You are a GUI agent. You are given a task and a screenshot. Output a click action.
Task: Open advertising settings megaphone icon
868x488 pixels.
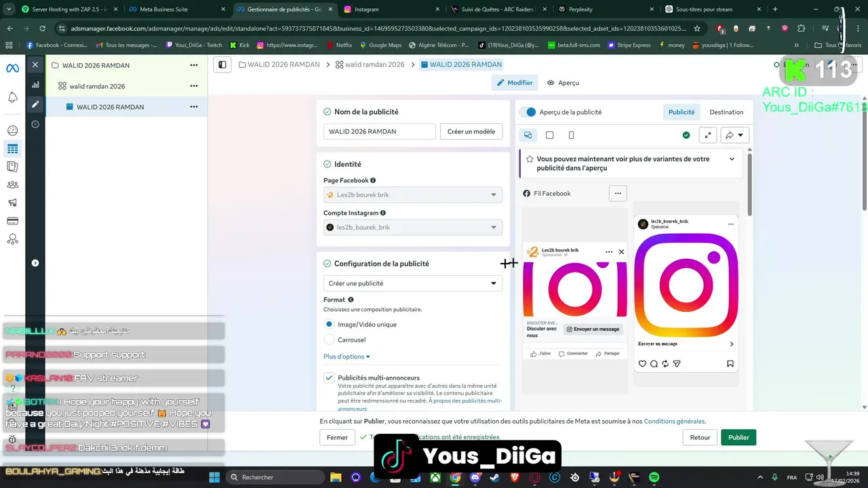[x=12, y=203]
